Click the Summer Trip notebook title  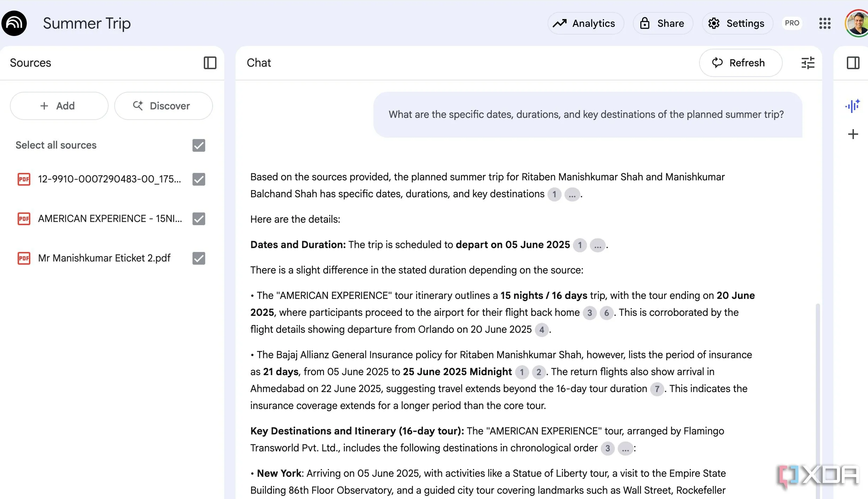pyautogui.click(x=87, y=23)
